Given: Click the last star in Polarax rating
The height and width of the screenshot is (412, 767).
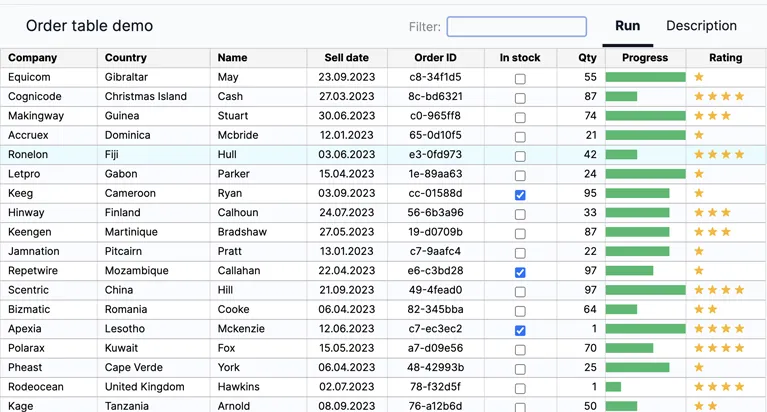Looking at the screenshot, I should coord(740,348).
